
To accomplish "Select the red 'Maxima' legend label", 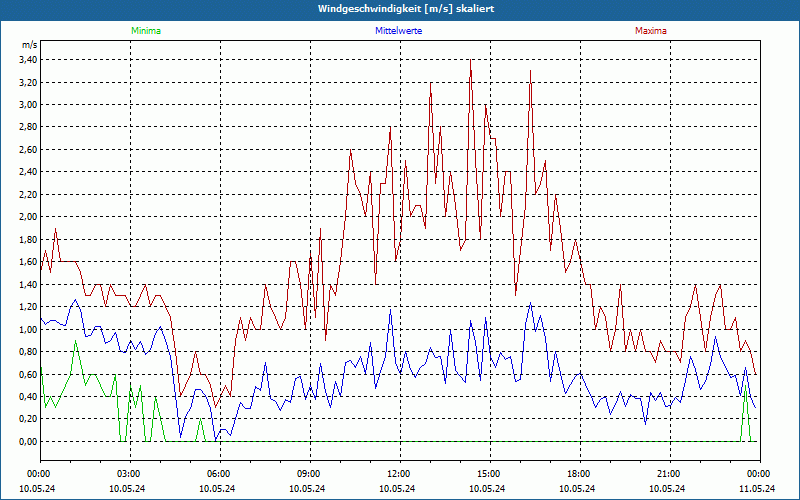I will (x=651, y=31).
